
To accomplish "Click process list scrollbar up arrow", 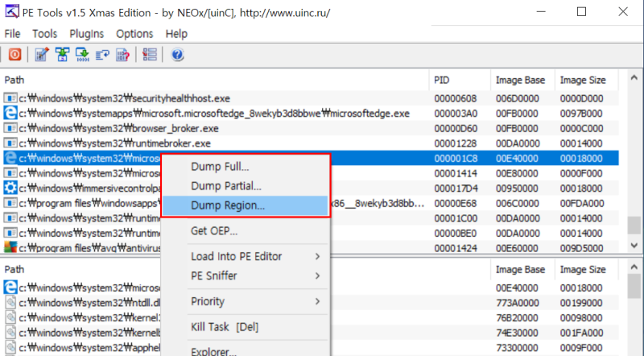I will [x=634, y=77].
